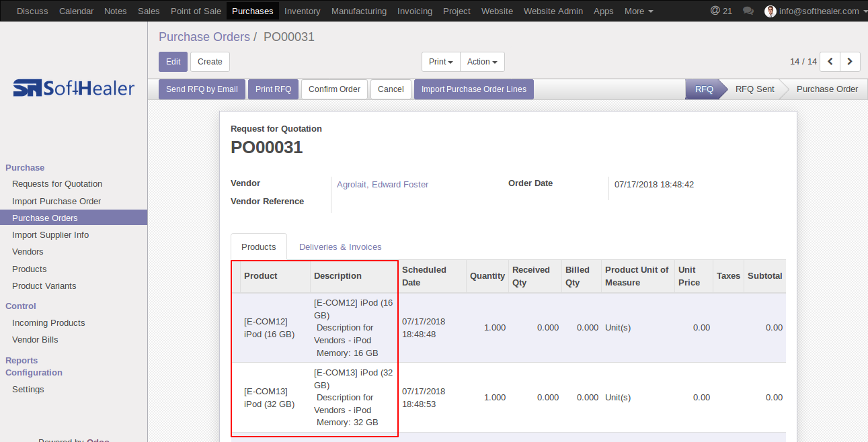Open vendor Agrolait, Edward Foster link

[x=383, y=184]
